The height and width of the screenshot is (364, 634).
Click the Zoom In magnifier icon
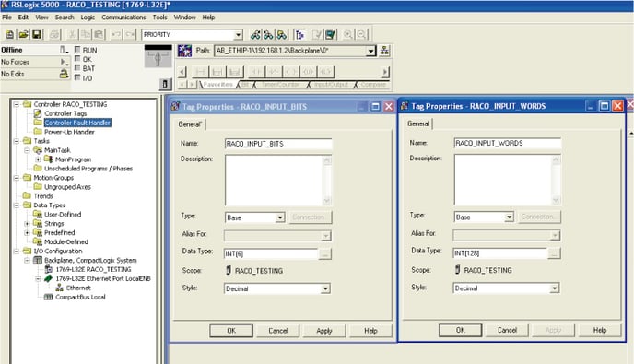tap(347, 35)
